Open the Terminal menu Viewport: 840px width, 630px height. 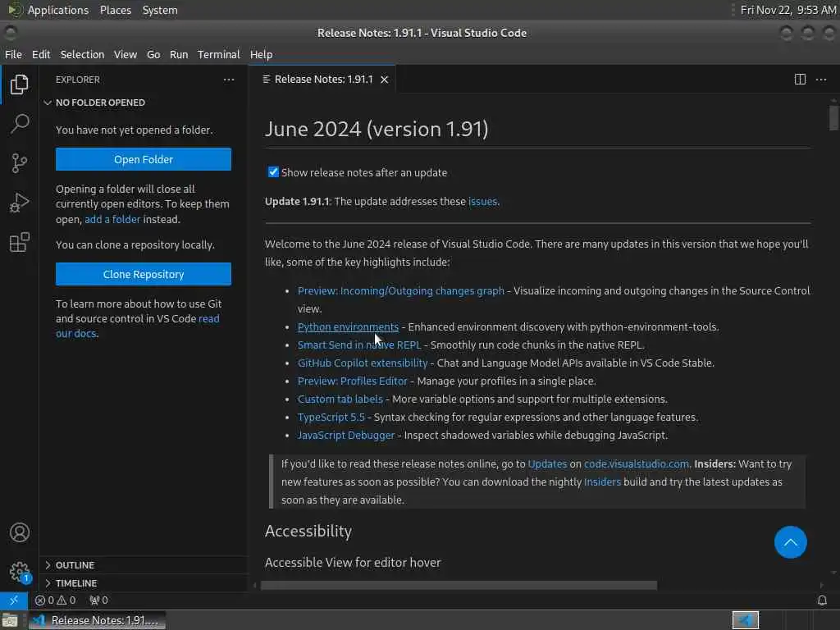(218, 55)
